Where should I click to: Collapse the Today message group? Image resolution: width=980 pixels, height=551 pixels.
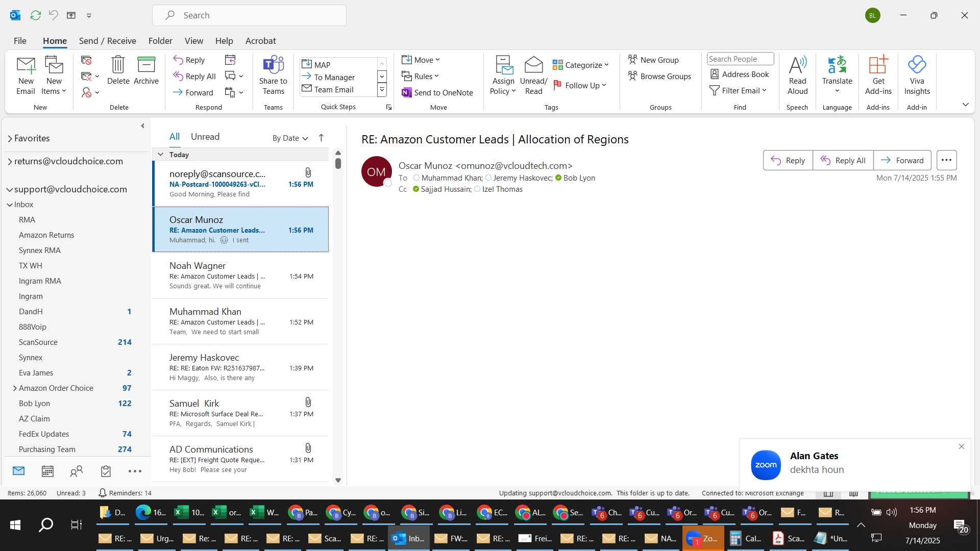click(x=160, y=154)
